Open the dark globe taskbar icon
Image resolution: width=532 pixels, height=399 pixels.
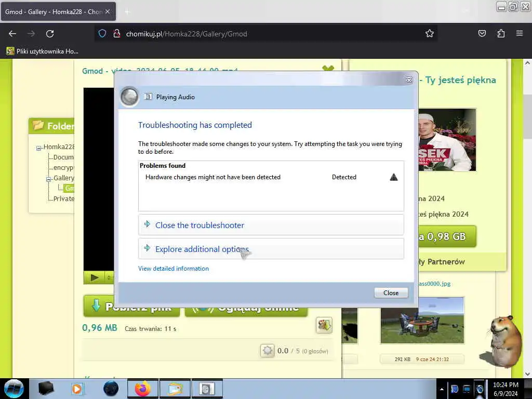coord(111,389)
